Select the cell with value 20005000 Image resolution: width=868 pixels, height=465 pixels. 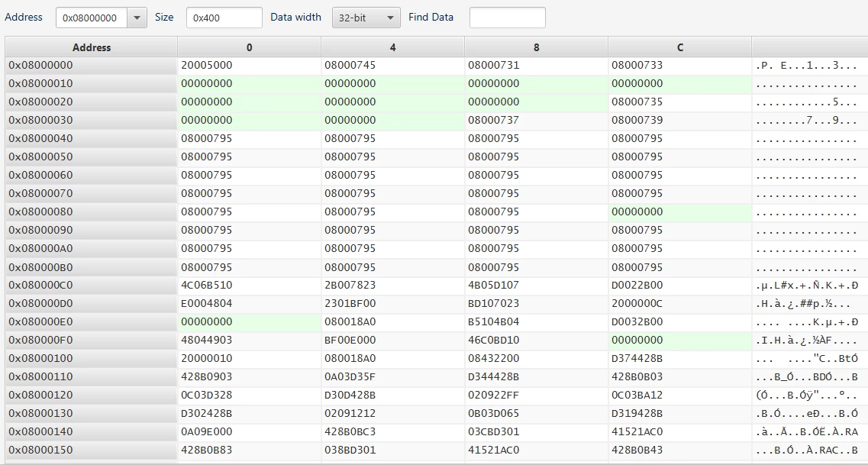[249, 66]
